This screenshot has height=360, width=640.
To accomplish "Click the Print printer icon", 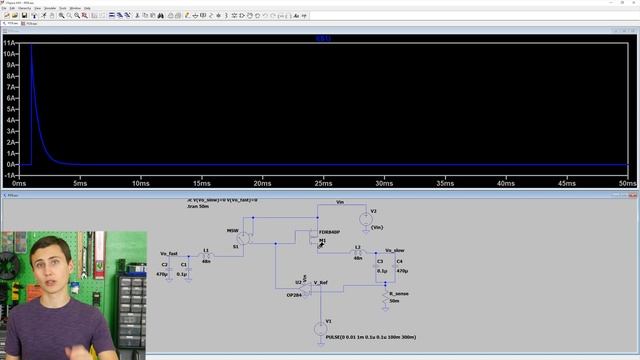I will pyautogui.click(x=170, y=16).
